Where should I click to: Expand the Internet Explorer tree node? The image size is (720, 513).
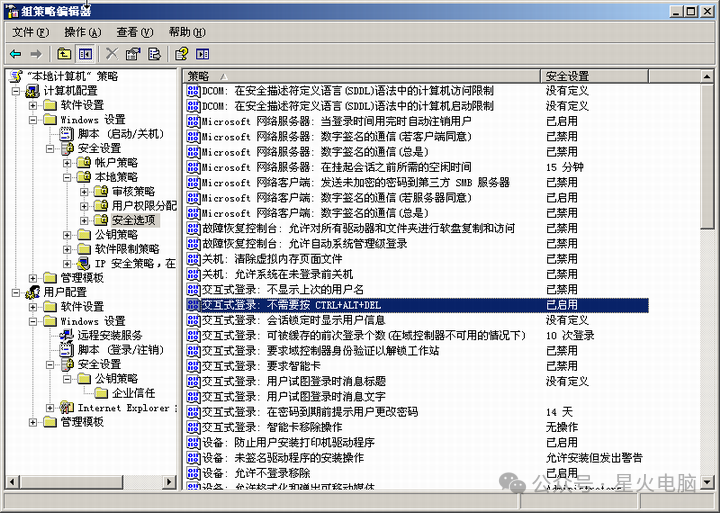click(50, 408)
